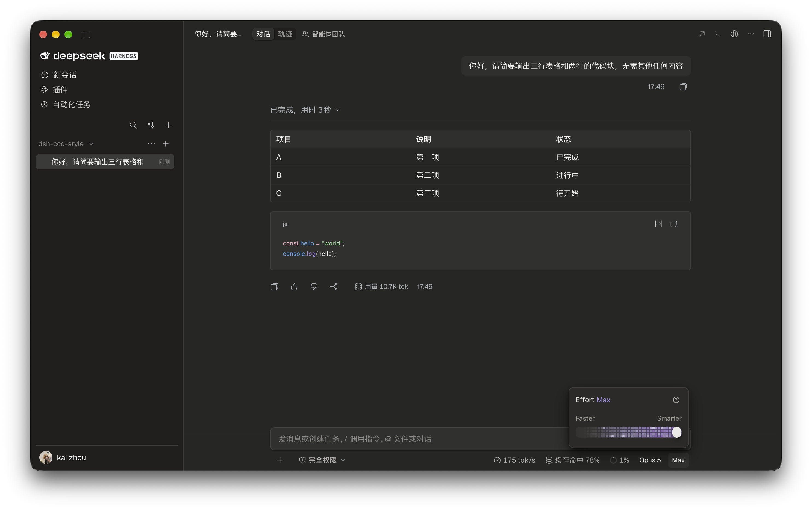Click the 缓存命中 78% cache indicator
This screenshot has height=511, width=812.
coord(573,460)
